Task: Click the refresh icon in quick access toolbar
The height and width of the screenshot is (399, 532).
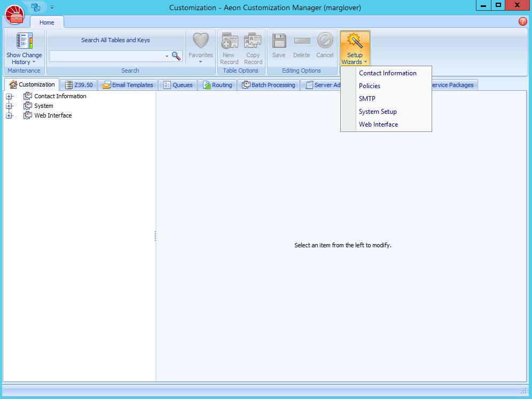Action: pos(36,7)
